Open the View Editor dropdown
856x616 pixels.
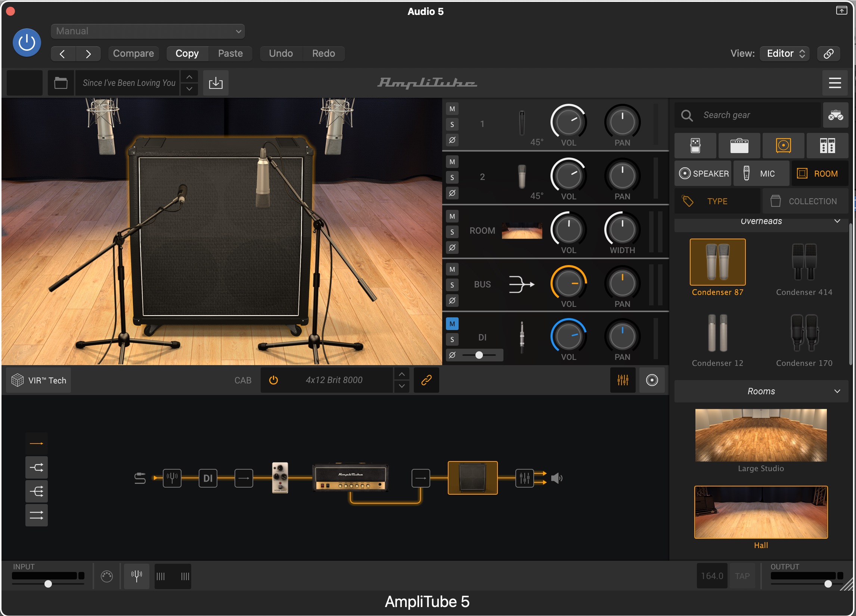point(784,53)
